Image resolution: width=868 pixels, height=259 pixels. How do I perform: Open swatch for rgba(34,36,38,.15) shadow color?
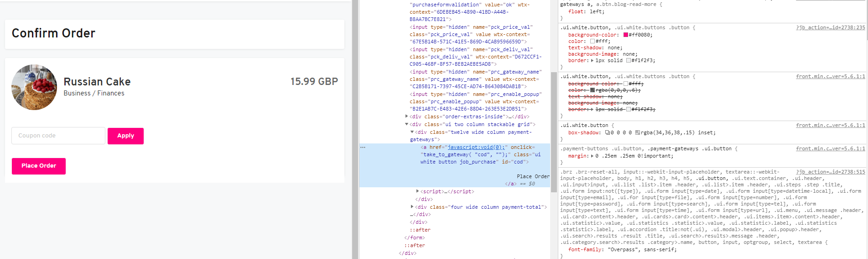(x=638, y=132)
